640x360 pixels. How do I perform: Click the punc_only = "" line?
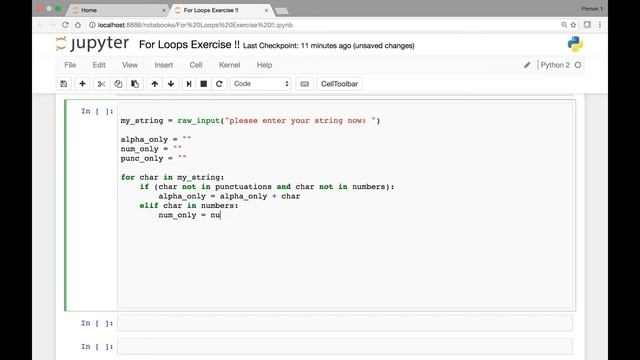[x=153, y=158]
